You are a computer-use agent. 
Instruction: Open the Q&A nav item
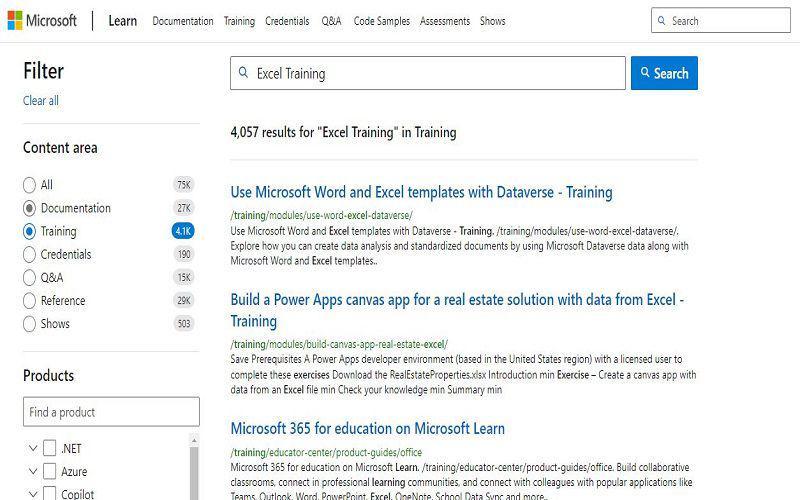pyautogui.click(x=331, y=21)
